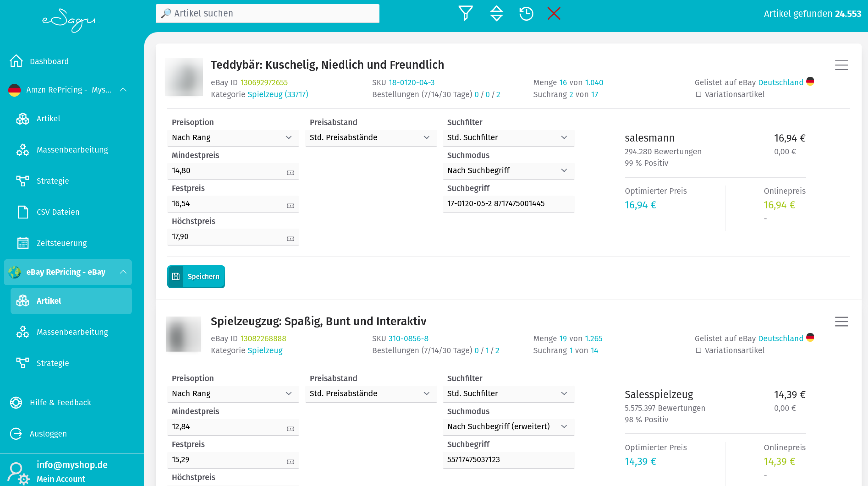The height and width of the screenshot is (486, 868).
Task: Focus the Artikel suchen search field
Action: (x=267, y=14)
